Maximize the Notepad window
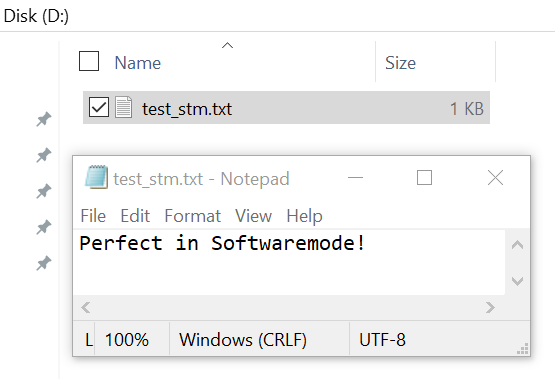The image size is (555, 379). [424, 178]
